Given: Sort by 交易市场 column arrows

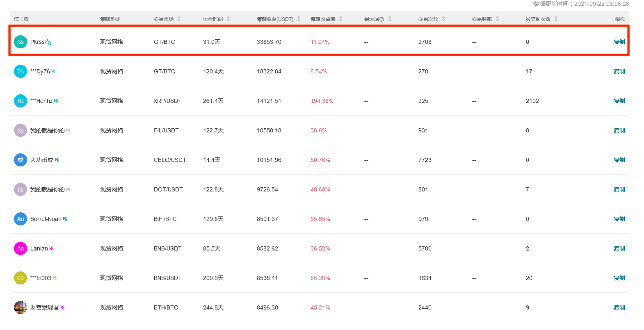Looking at the screenshot, I should point(179,19).
